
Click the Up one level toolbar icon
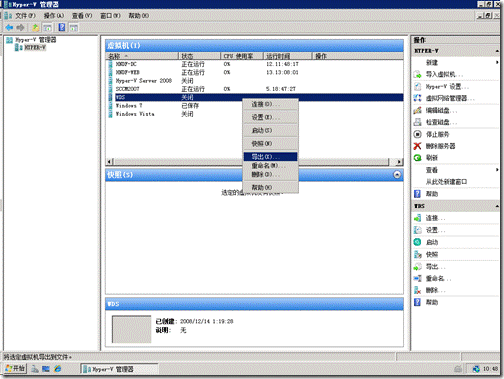[x=35, y=27]
